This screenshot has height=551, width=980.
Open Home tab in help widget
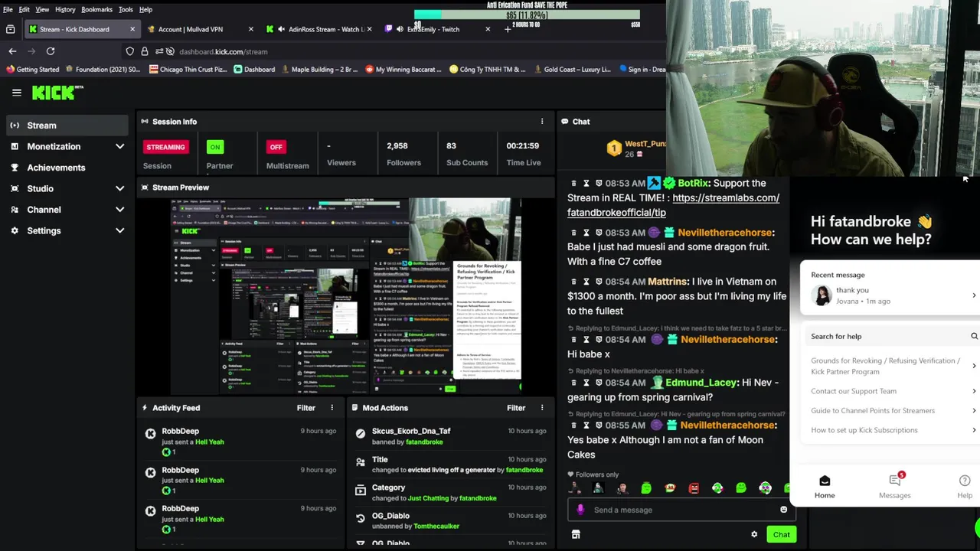click(825, 486)
